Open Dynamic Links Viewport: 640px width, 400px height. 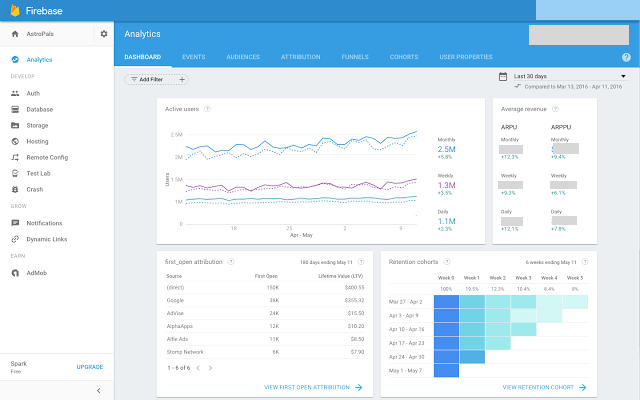click(x=46, y=239)
